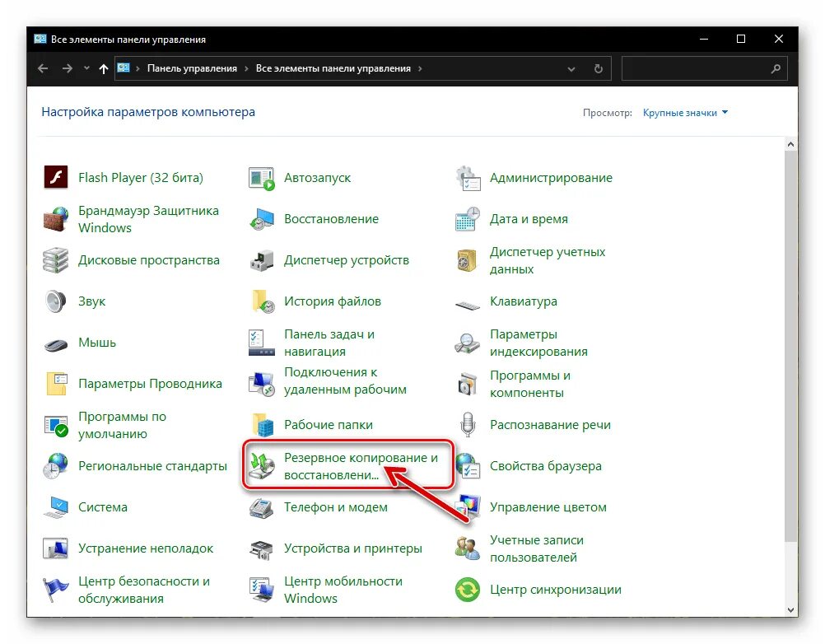Open Резервное копирование и восстановление link

pos(360,466)
